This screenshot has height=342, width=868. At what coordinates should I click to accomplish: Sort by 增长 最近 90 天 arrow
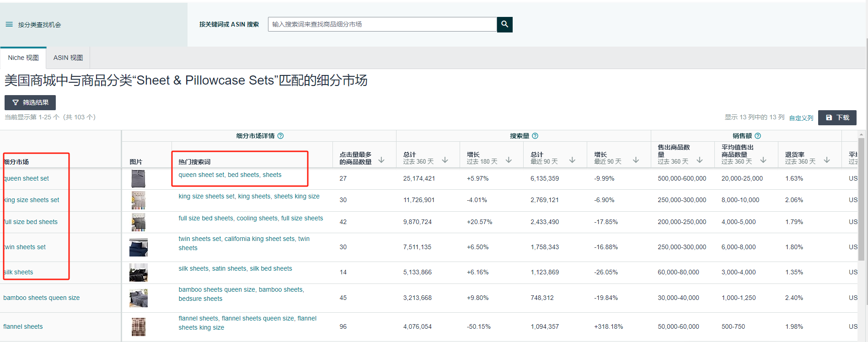pyautogui.click(x=636, y=160)
